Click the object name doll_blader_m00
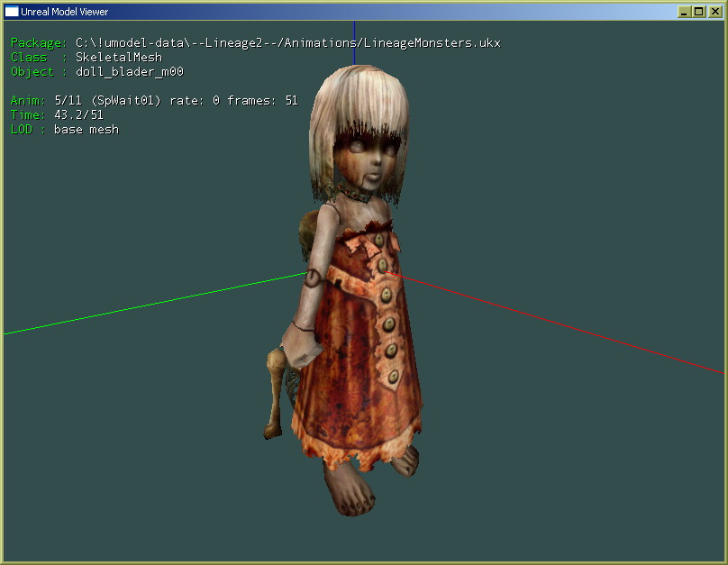The width and height of the screenshot is (728, 565). point(130,72)
